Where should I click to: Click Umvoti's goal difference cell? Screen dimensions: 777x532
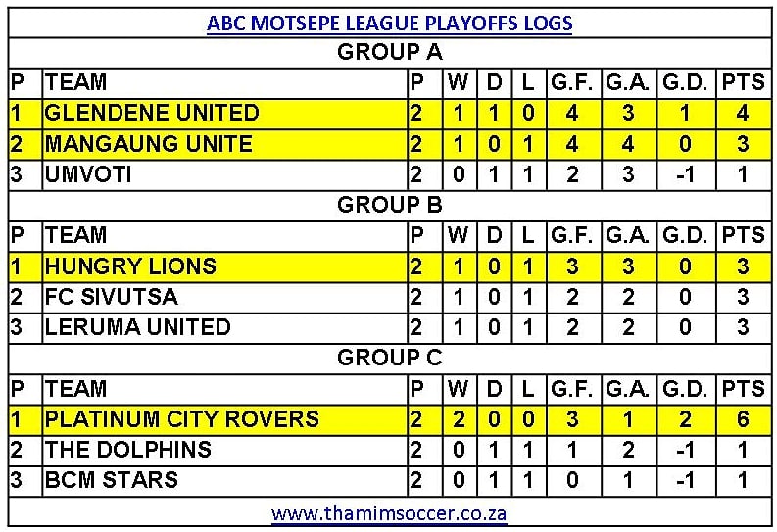(x=685, y=174)
